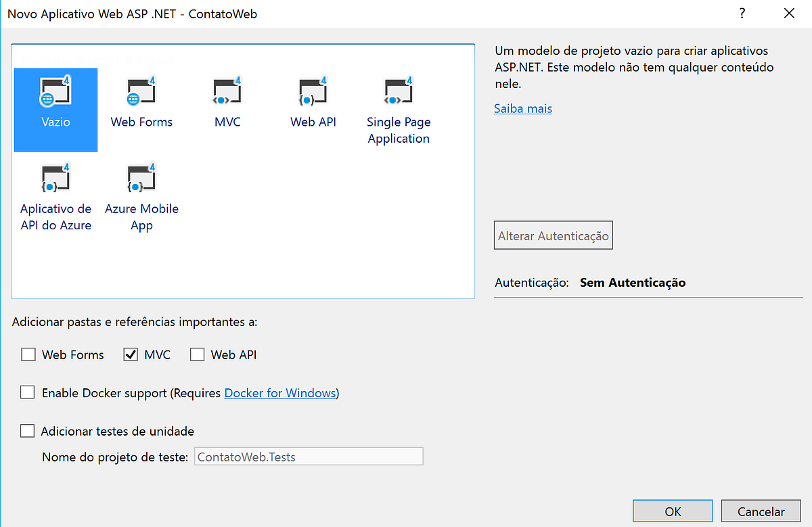Dismiss the dialog with Cancelar

(761, 511)
